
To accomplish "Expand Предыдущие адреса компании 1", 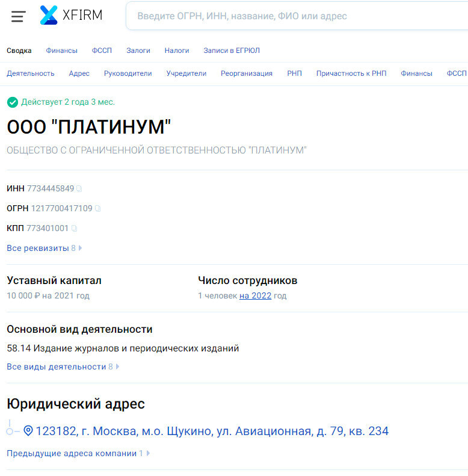I will coord(78,453).
